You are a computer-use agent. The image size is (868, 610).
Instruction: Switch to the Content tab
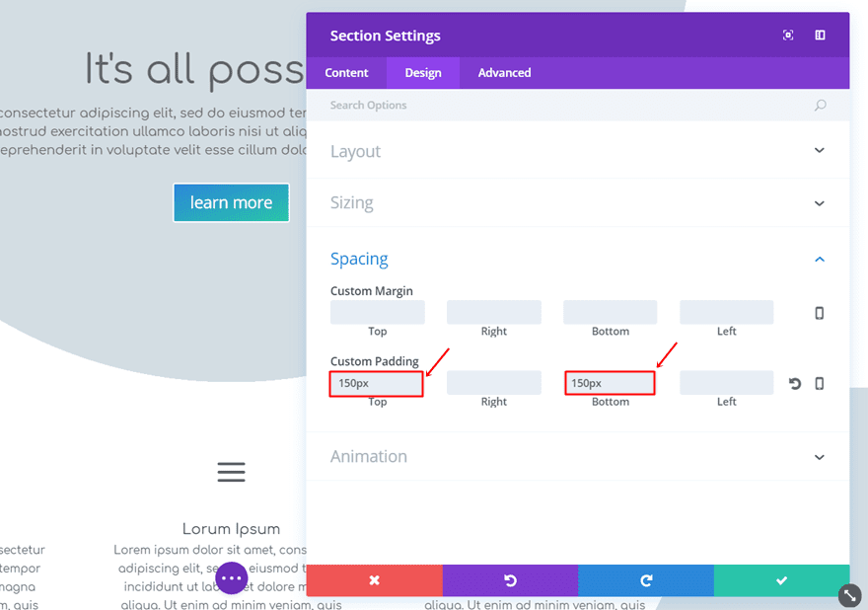click(346, 72)
